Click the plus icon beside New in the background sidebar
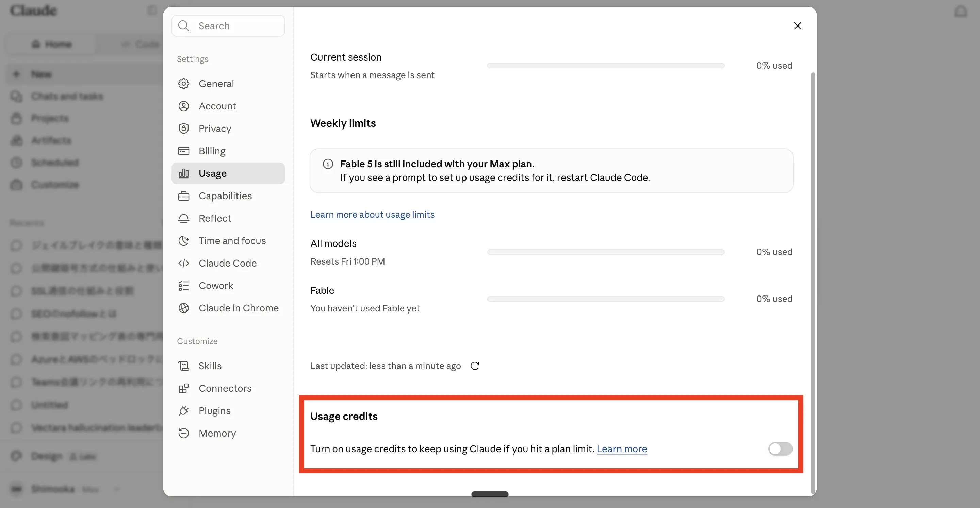The width and height of the screenshot is (980, 508). pyautogui.click(x=16, y=74)
